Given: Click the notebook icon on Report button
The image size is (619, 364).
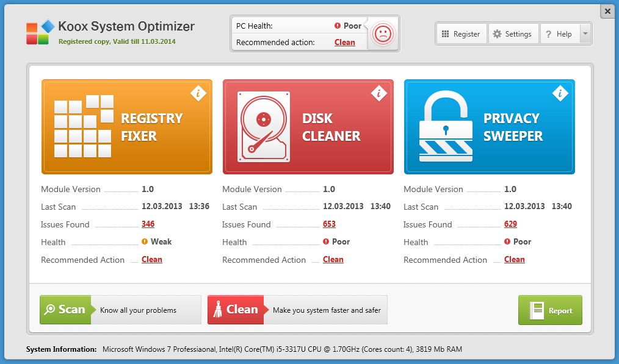Looking at the screenshot, I should 537,310.
